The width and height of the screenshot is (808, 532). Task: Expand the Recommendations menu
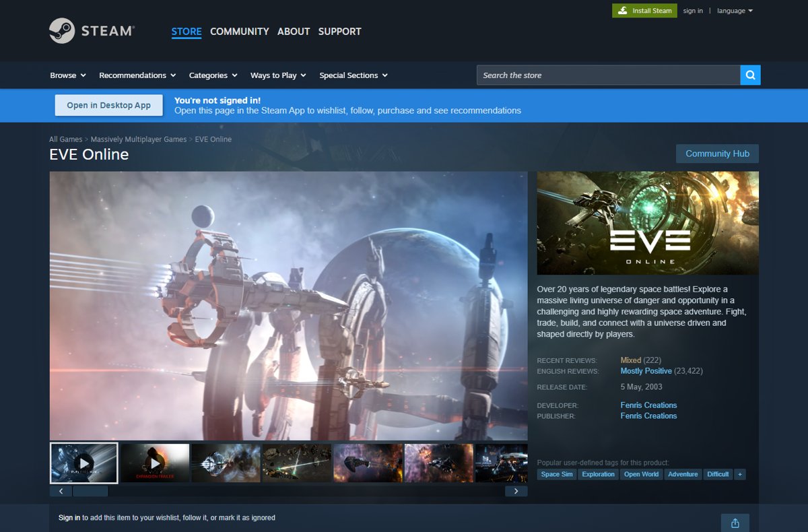coord(137,75)
